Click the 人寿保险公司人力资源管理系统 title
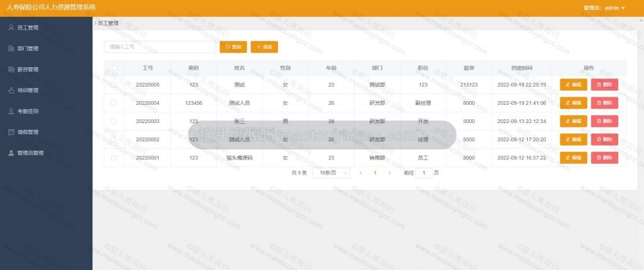 [x=52, y=7]
